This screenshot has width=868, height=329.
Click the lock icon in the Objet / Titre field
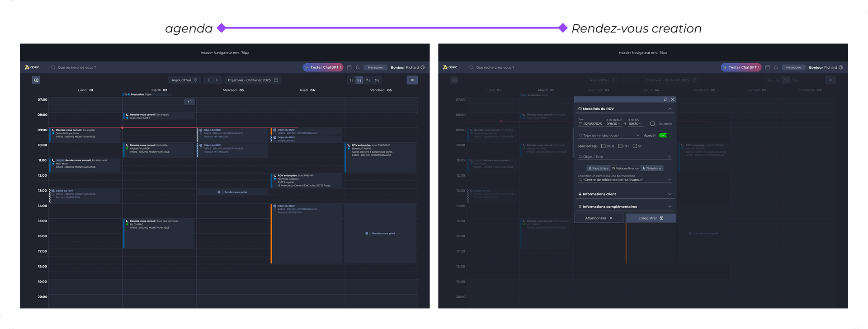(x=670, y=157)
